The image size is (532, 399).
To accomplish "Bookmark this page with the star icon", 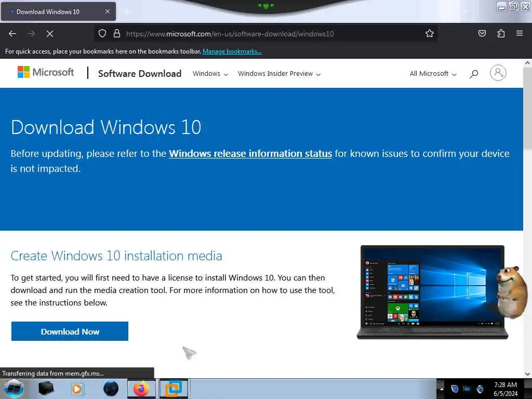I will coord(430,34).
